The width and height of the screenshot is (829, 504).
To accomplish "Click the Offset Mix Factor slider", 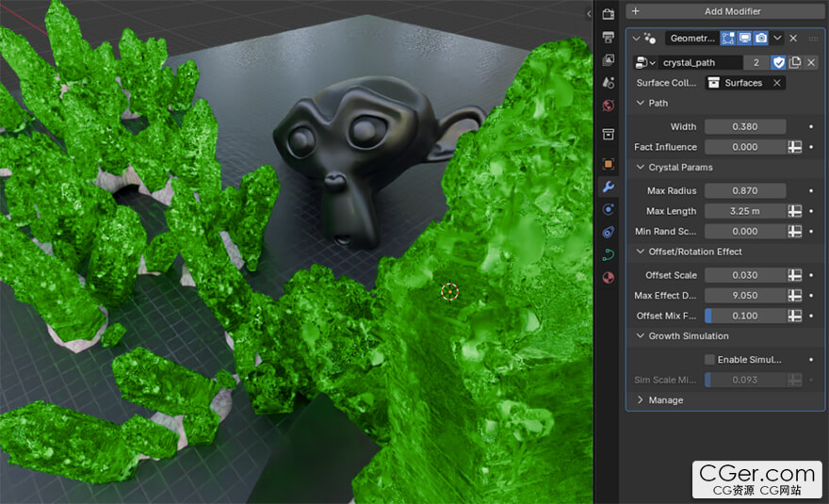I will click(x=745, y=316).
